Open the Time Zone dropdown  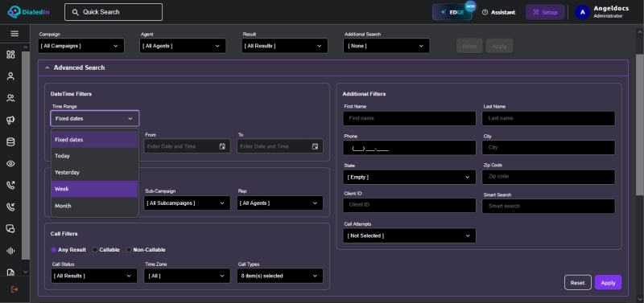[187, 276]
